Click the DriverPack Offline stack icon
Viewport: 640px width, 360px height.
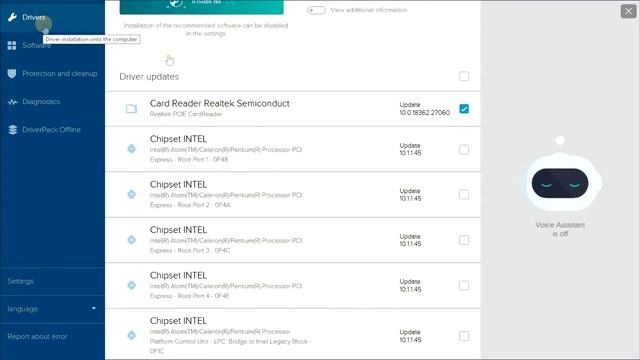pos(12,130)
